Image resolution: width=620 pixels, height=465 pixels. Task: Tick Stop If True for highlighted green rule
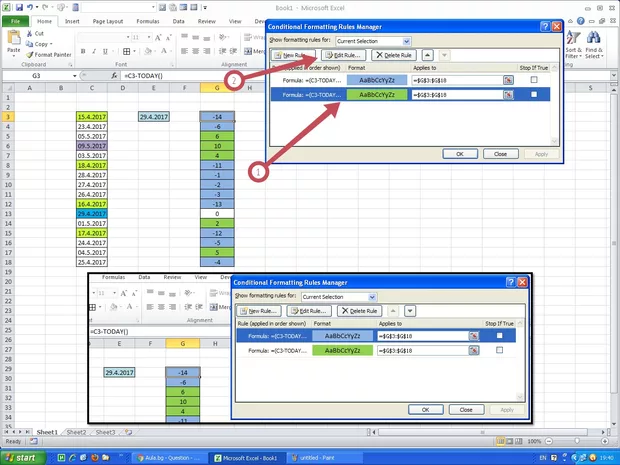pos(534,95)
